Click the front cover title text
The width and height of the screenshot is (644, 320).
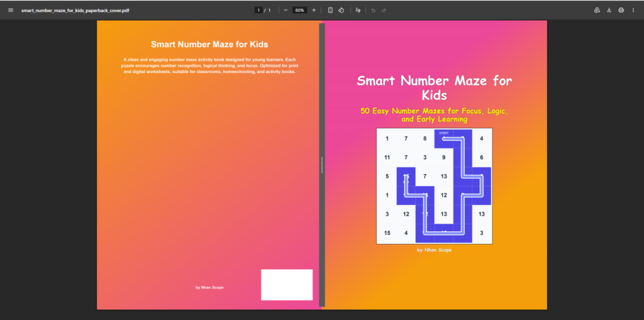pos(434,87)
